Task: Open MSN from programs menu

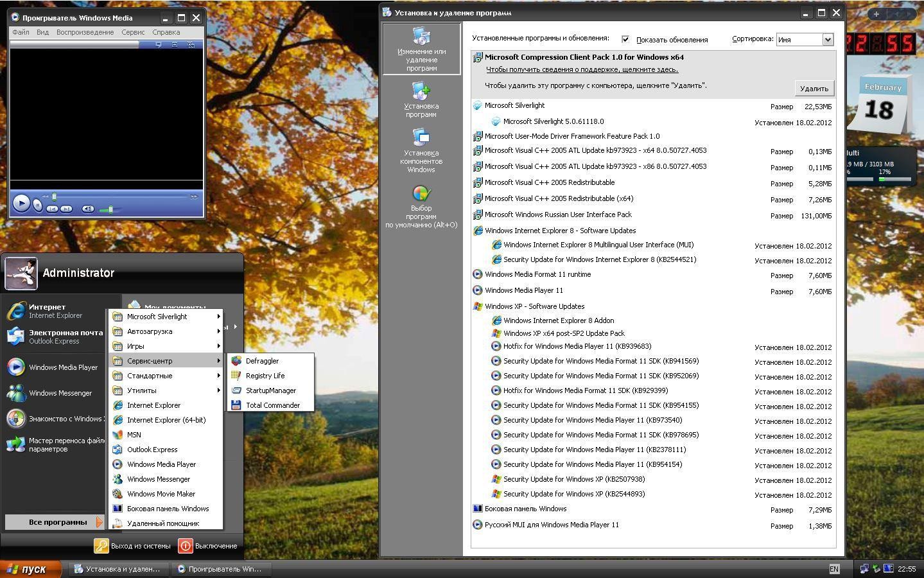Action: click(x=166, y=435)
